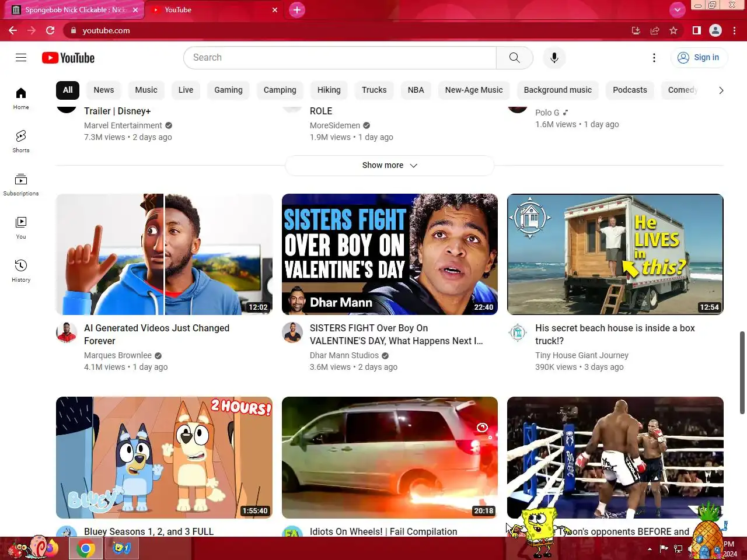This screenshot has width=747, height=560.
Task: Bookmark this page using the star icon
Action: click(673, 30)
